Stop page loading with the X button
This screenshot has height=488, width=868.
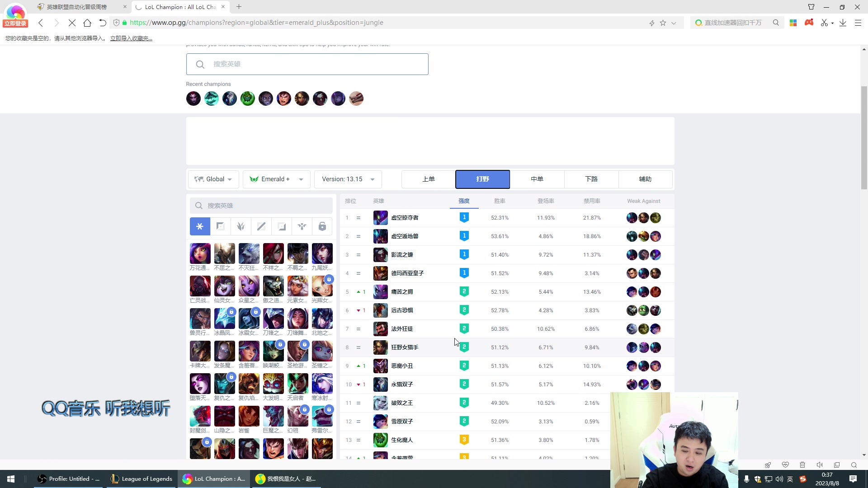(x=72, y=23)
